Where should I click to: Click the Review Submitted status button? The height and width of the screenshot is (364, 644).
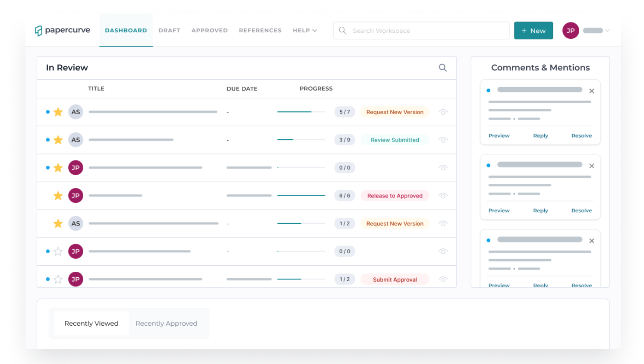(395, 140)
